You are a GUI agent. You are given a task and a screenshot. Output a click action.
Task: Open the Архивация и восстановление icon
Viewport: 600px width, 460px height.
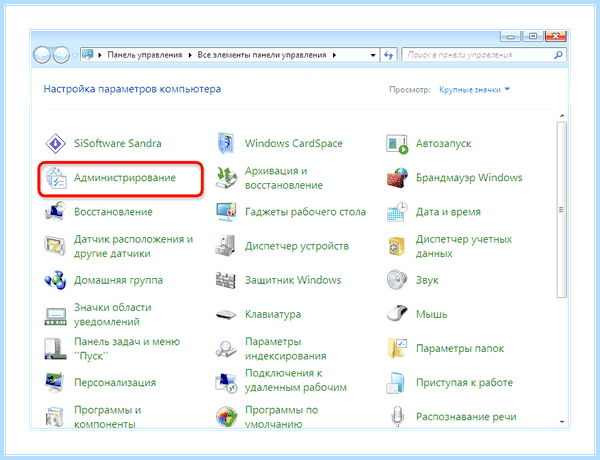click(x=226, y=178)
